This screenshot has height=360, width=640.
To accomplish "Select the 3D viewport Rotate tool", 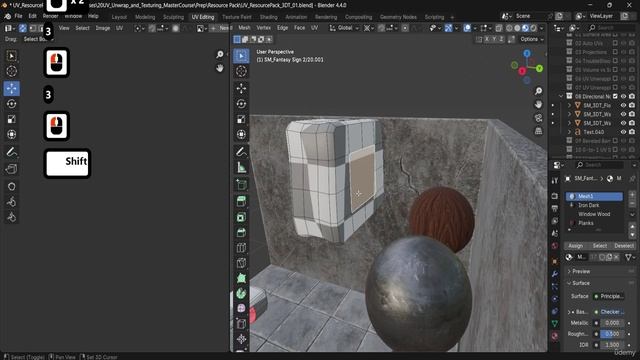I will 241,104.
